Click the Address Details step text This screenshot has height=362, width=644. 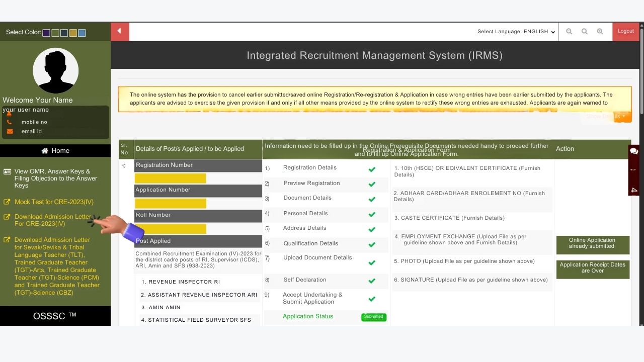click(x=305, y=228)
